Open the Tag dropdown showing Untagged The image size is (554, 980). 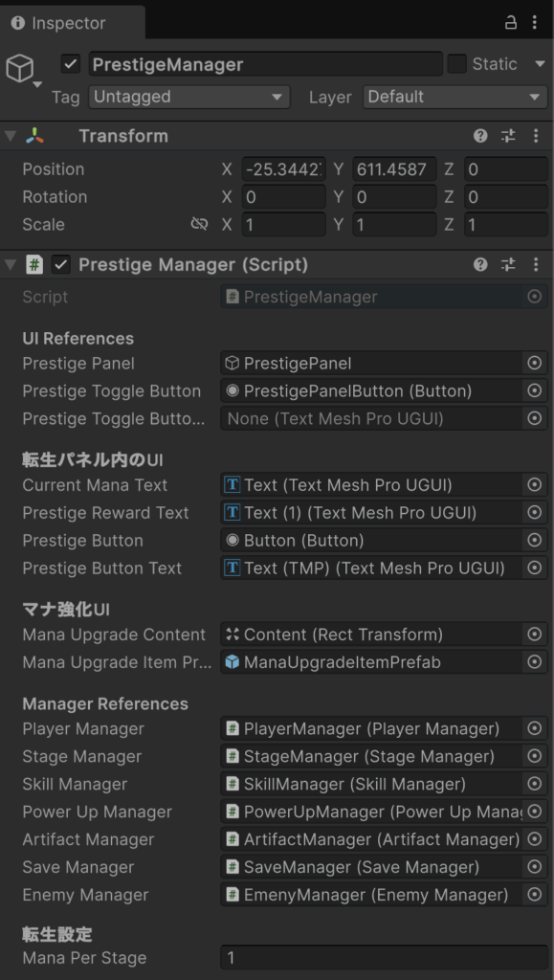coord(189,97)
